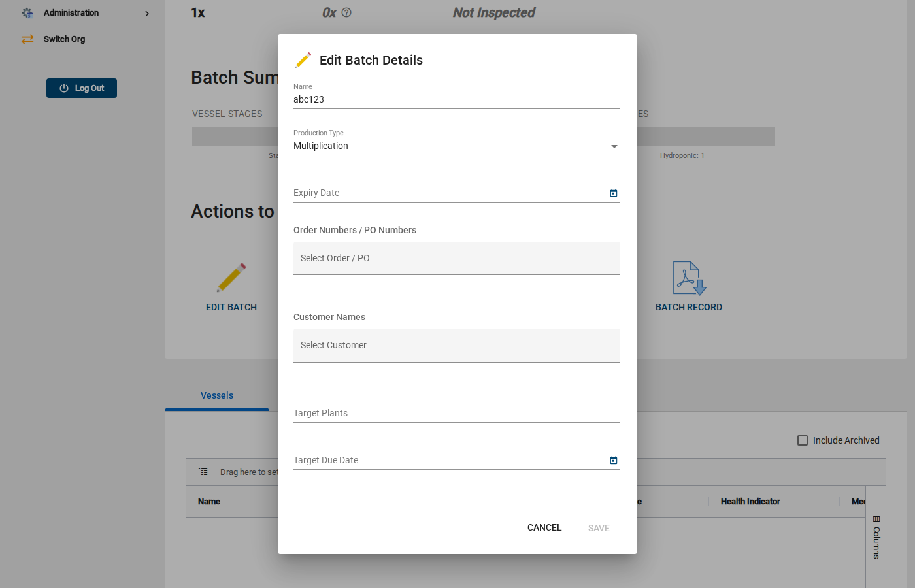Click the row-grouping icon in the table header

(203, 472)
